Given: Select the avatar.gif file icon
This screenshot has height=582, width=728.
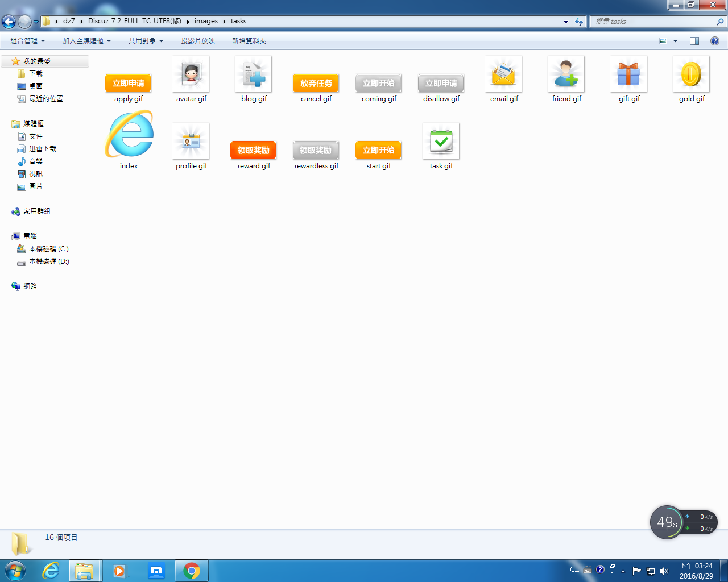Looking at the screenshot, I should (x=191, y=74).
